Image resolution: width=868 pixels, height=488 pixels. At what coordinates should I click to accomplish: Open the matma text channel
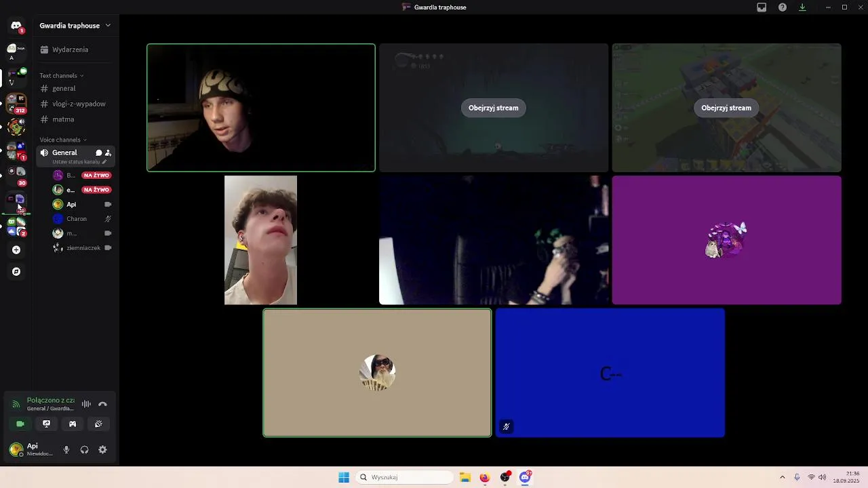(x=75, y=119)
